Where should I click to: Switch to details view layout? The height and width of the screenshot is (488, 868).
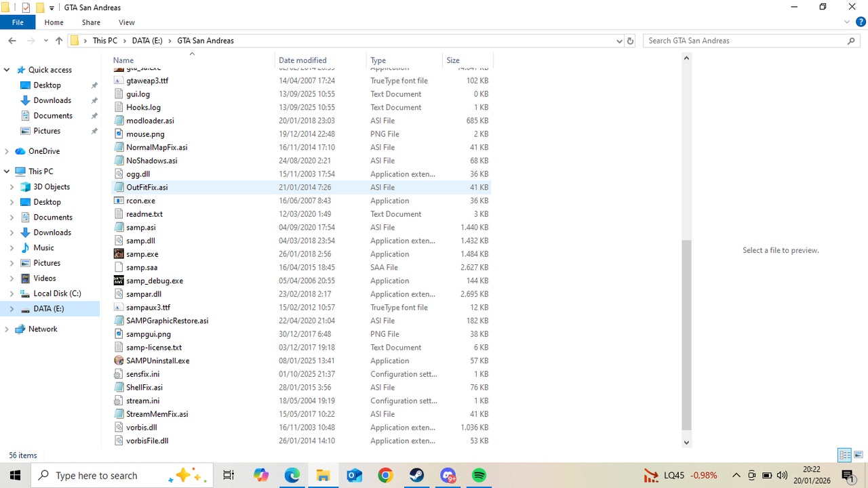pos(845,455)
